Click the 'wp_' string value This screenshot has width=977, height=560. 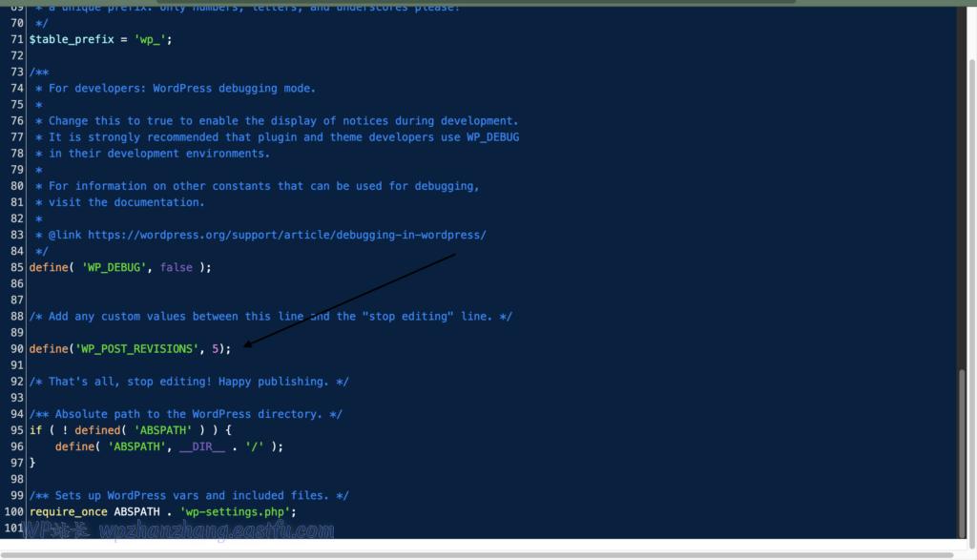[x=150, y=39]
